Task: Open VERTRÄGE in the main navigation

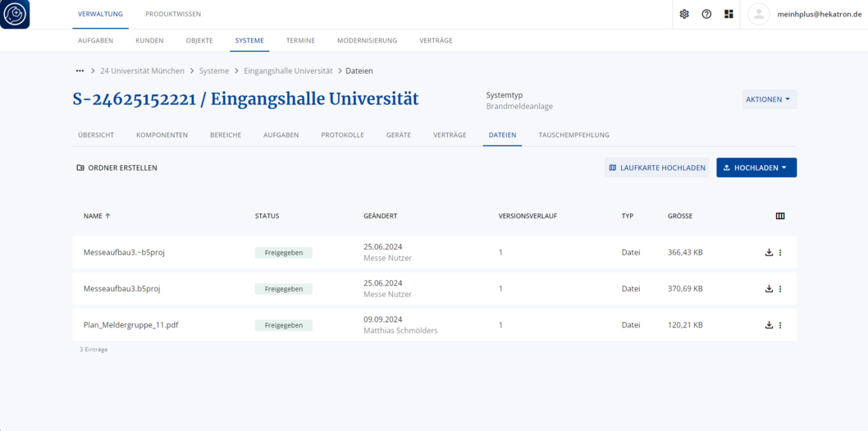Action: [x=436, y=40]
